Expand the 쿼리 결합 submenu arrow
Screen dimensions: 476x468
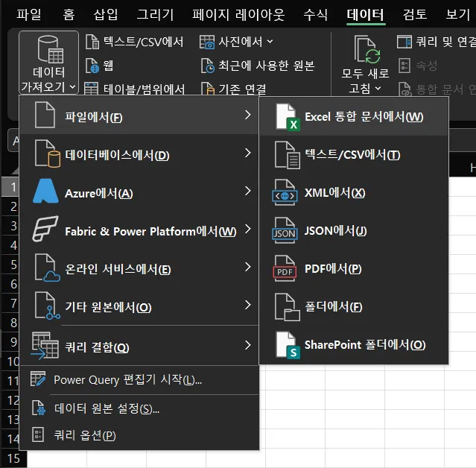[247, 346]
